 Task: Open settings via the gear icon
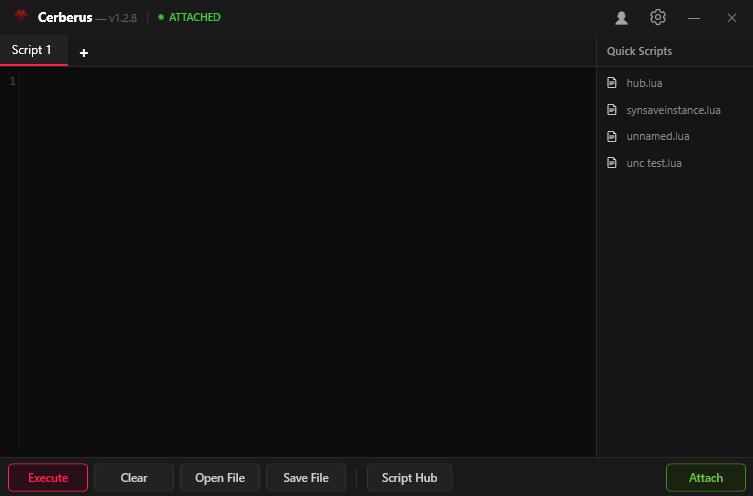[657, 17]
